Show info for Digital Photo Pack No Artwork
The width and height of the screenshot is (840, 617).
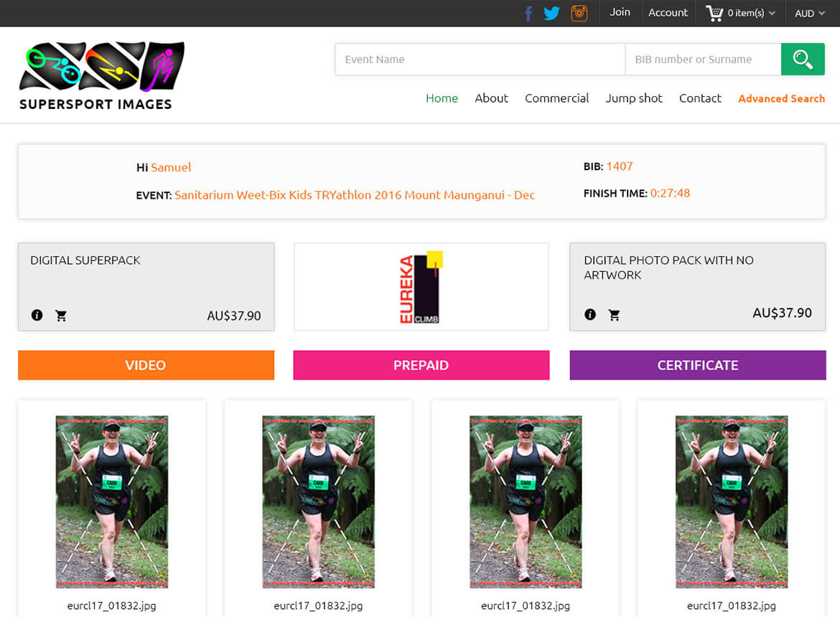tap(590, 314)
